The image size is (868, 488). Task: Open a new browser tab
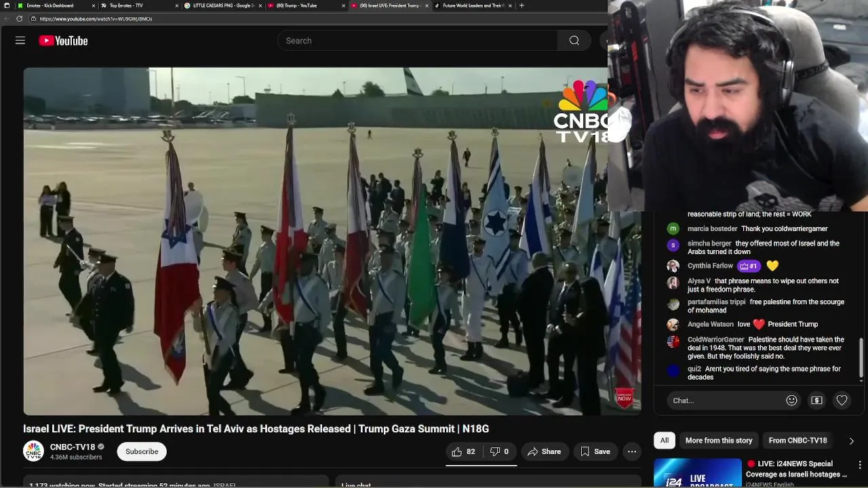[x=521, y=5]
